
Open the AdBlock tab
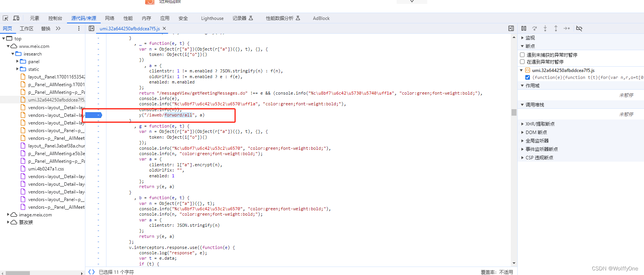point(321,18)
